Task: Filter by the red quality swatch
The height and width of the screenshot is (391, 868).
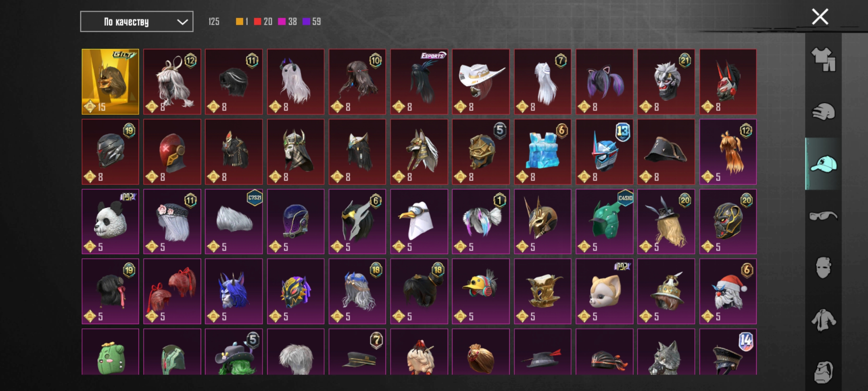Action: pos(258,22)
